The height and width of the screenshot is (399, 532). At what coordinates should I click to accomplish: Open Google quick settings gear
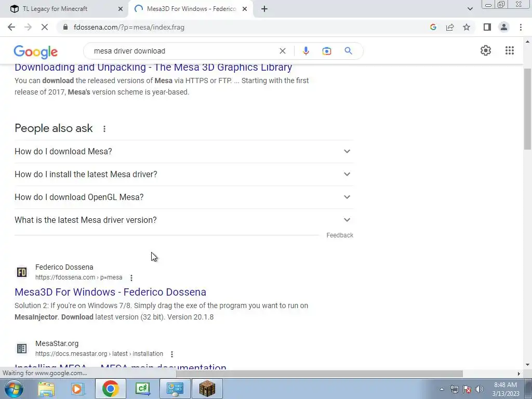coord(486,50)
